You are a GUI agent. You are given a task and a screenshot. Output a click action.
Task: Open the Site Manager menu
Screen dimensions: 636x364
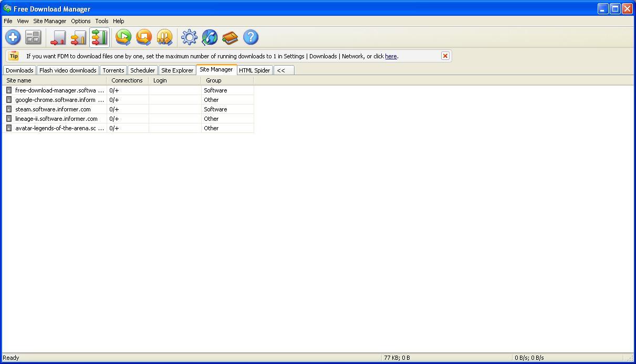pyautogui.click(x=49, y=21)
